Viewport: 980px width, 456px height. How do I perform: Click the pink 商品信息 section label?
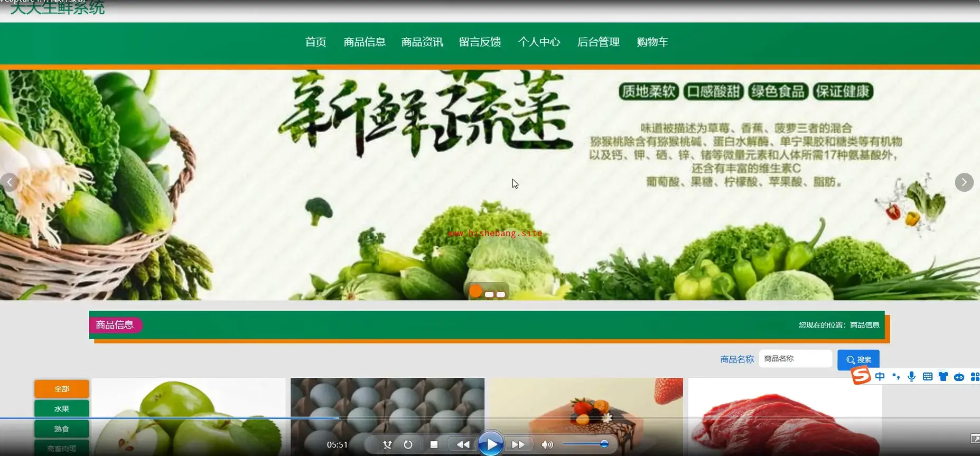(115, 325)
